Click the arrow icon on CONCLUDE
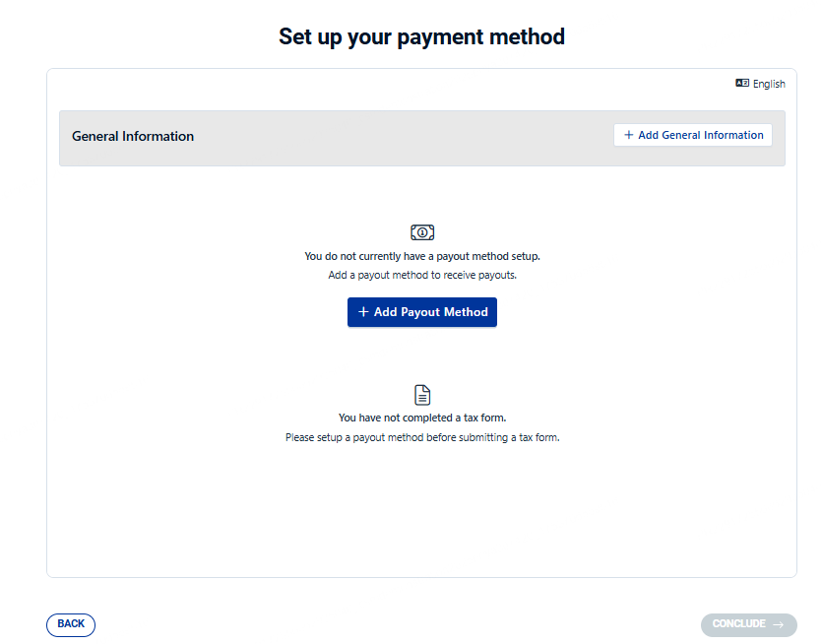The height and width of the screenshot is (644, 822). pyautogui.click(x=779, y=624)
